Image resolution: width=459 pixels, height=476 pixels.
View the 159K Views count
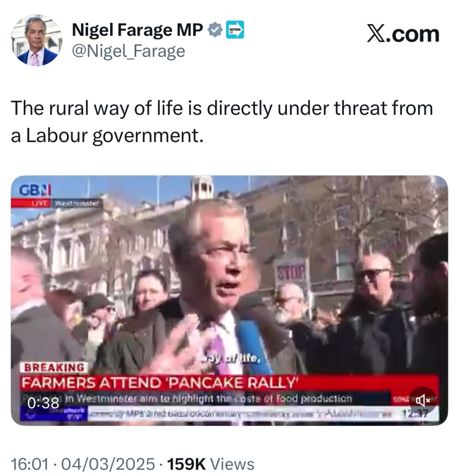click(211, 464)
